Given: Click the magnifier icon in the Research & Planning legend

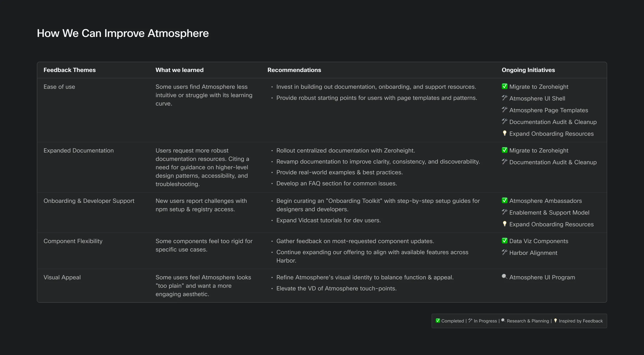Looking at the screenshot, I should click(503, 321).
